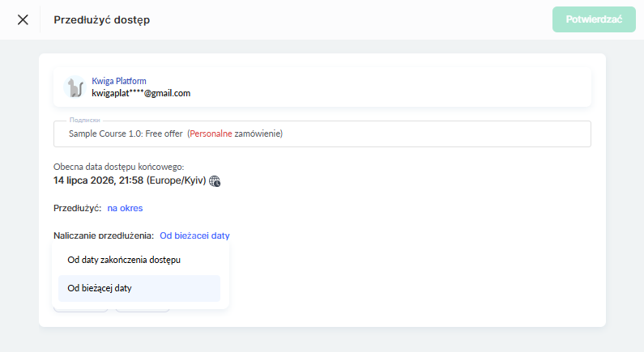644x352 pixels.
Task: Click the red 'Personalne' order label
Action: click(x=211, y=134)
